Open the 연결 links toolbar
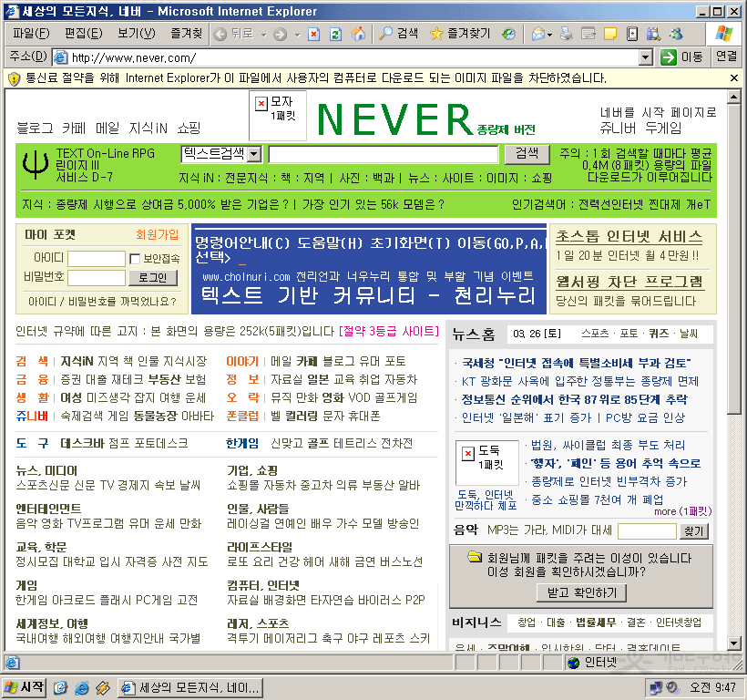This screenshot has height=700, width=747. pyautogui.click(x=727, y=57)
